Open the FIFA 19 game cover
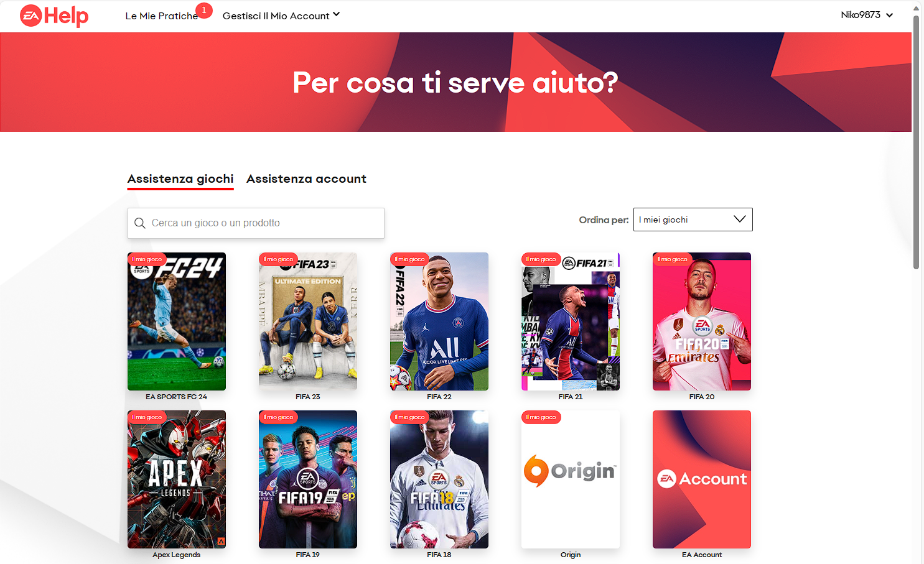This screenshot has height=564, width=924. [308, 479]
